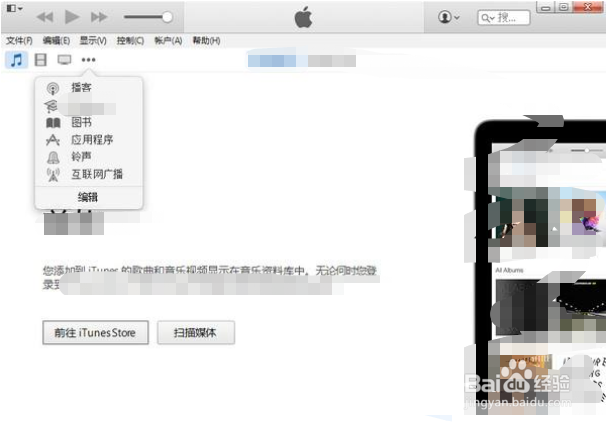Click the bell ringtone icon
606x423 pixels.
pyautogui.click(x=53, y=157)
